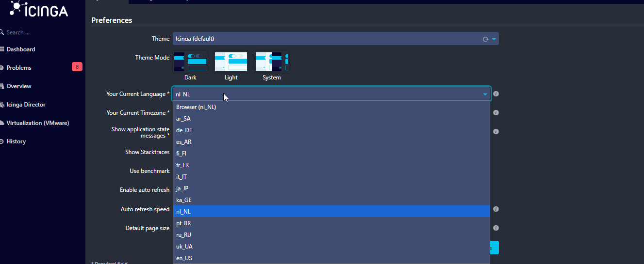644x264 pixels.
Task: Select the Light theme mode
Action: point(231,62)
